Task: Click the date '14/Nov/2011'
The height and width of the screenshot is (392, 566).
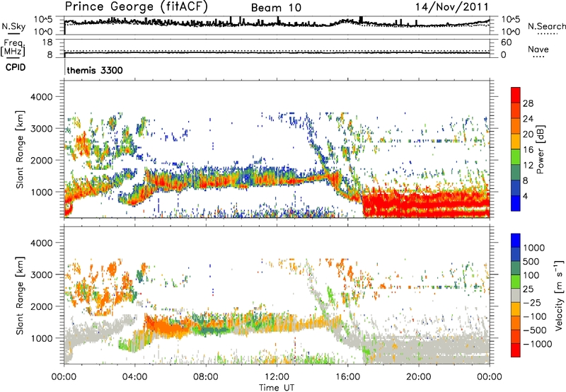Action: [x=452, y=7]
